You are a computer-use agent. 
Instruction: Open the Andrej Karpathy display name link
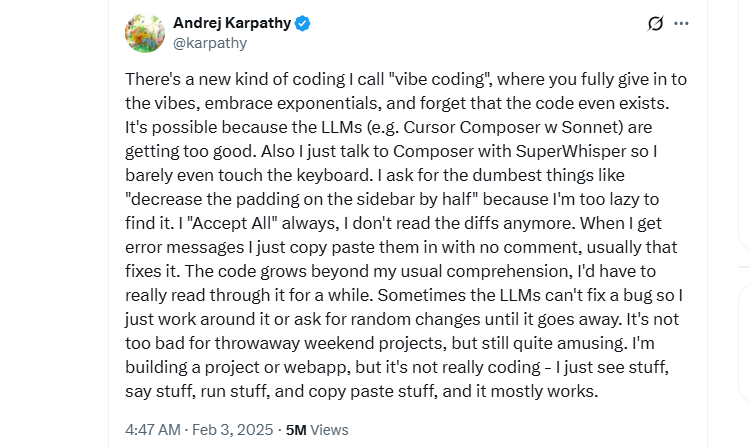point(232,22)
